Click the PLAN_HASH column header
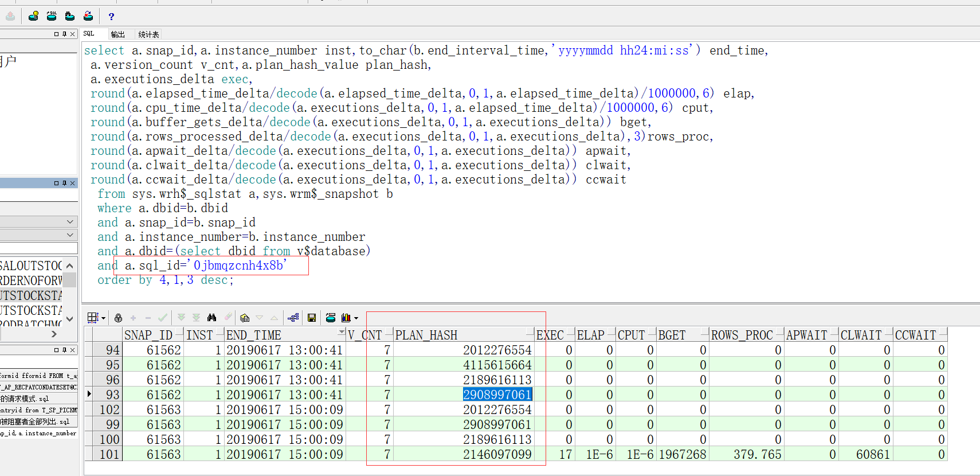This screenshot has height=476, width=980. click(x=426, y=335)
